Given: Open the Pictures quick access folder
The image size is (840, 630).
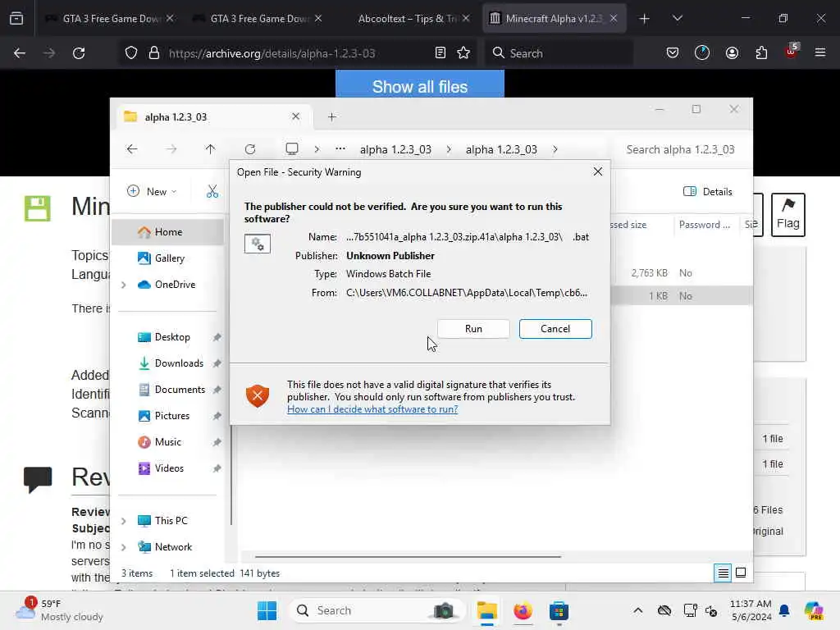Looking at the screenshot, I should (171, 416).
